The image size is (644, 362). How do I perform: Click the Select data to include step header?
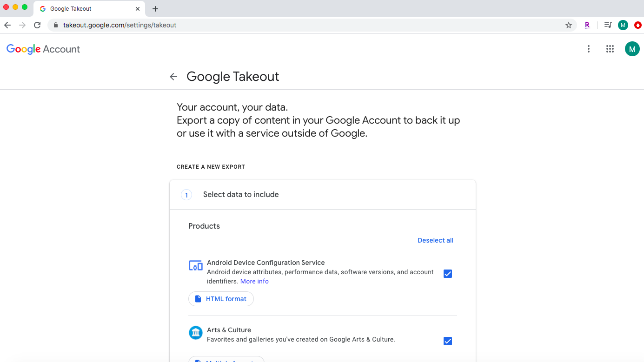[x=323, y=195]
